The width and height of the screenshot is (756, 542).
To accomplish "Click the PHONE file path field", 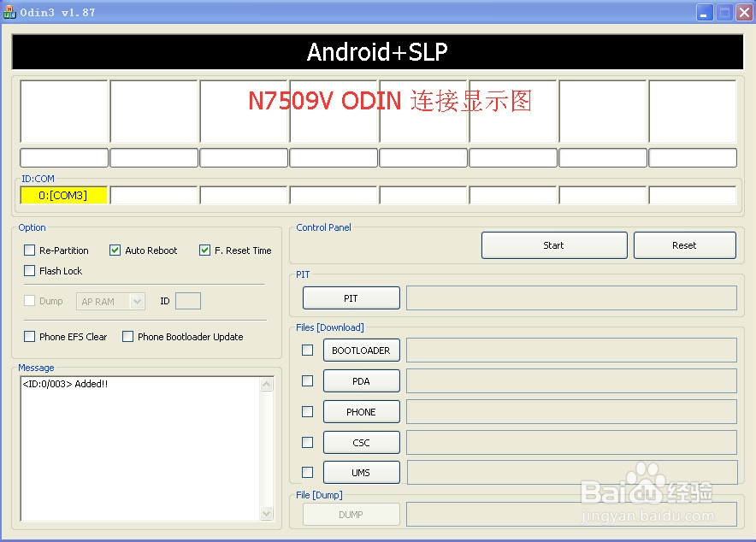I will 571,412.
